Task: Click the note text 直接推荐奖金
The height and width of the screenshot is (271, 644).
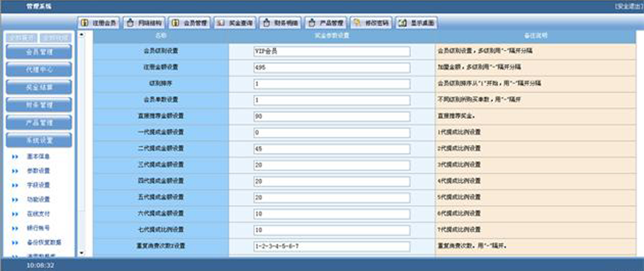Action: [456, 116]
